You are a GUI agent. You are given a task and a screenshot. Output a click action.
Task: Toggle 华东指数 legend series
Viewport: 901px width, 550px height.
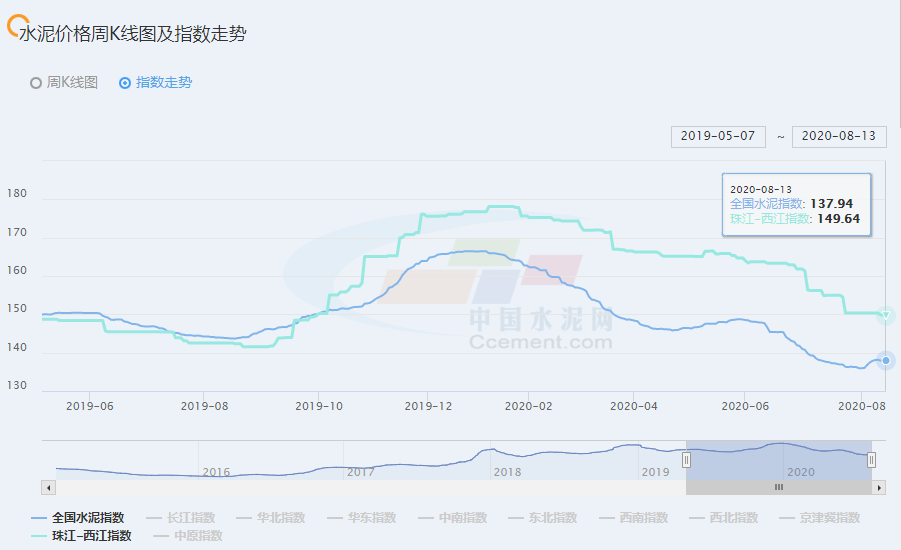(x=361, y=518)
